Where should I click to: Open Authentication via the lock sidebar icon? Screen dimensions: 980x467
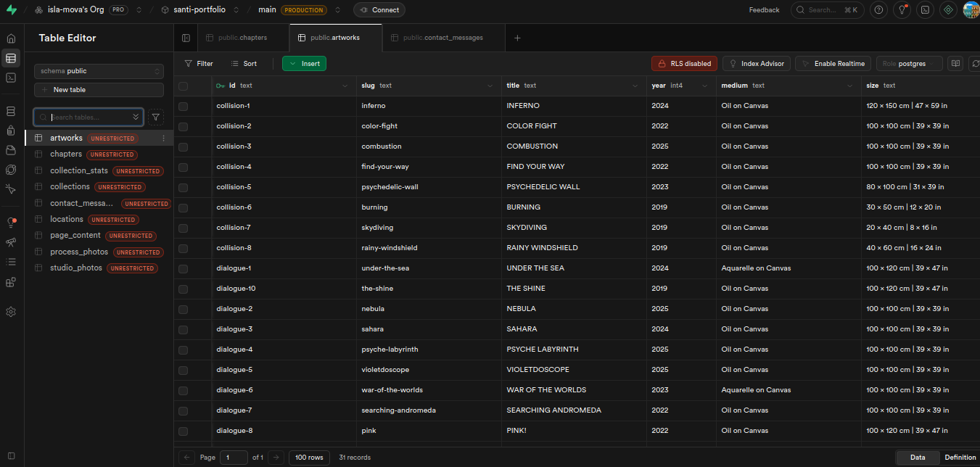(11, 131)
